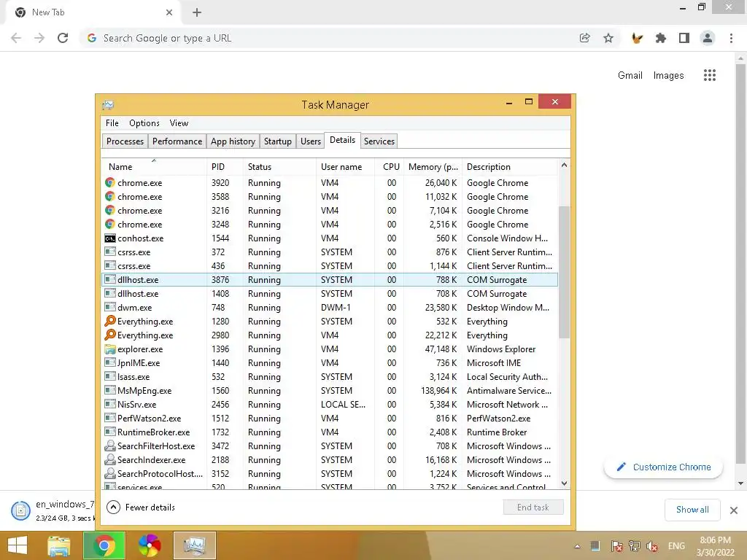
Task: Switch to the Users tab
Action: [311, 141]
